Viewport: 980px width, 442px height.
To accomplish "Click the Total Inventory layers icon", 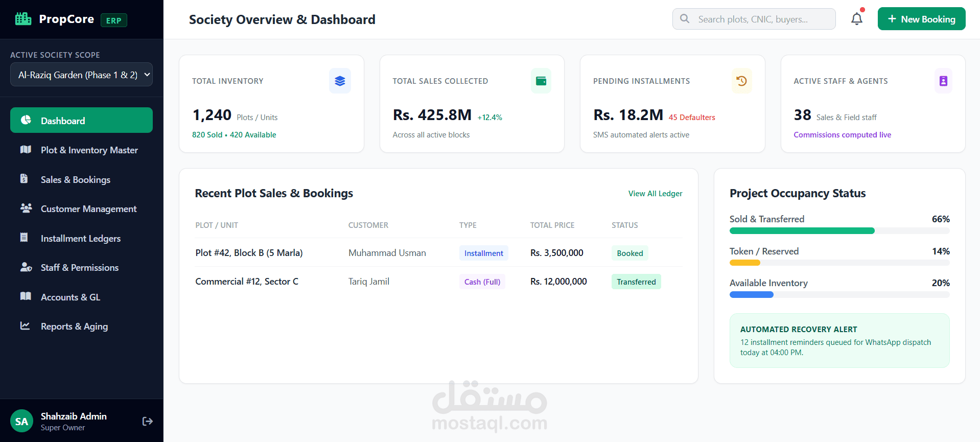I will click(340, 81).
